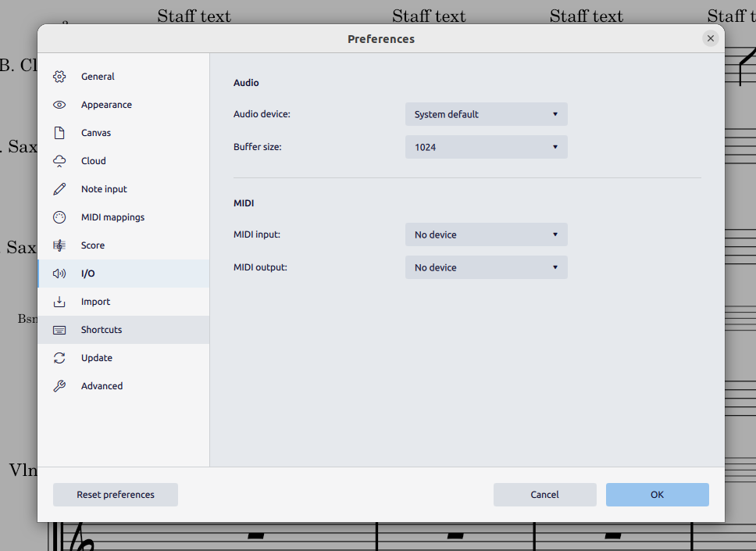Close the Preferences dialog with the X
The width and height of the screenshot is (756, 551).
point(710,38)
